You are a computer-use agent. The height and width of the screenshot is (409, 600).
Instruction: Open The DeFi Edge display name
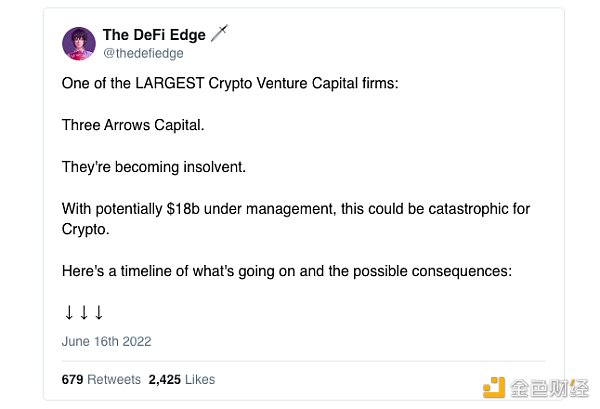(154, 35)
